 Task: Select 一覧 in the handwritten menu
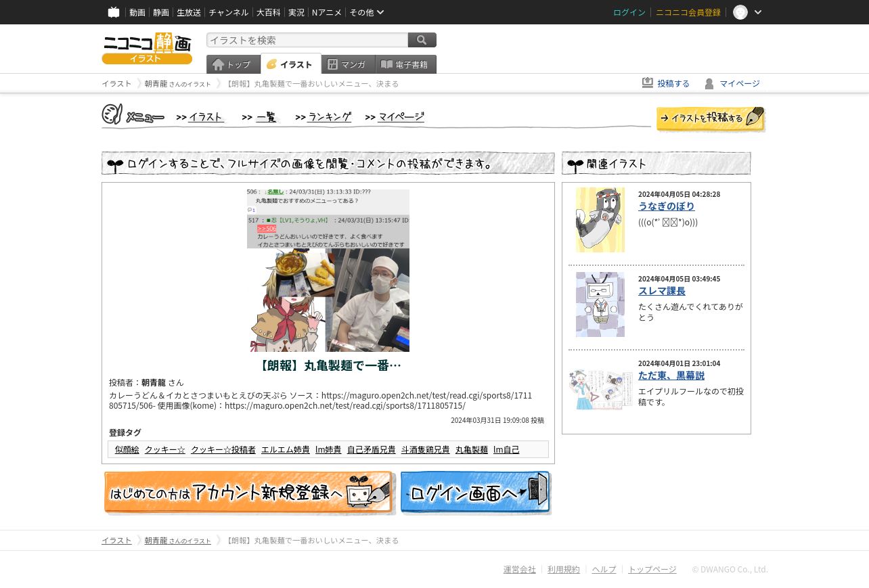[267, 116]
